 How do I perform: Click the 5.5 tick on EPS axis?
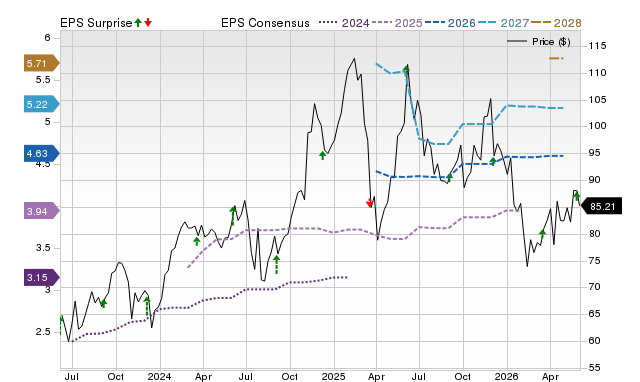(x=43, y=80)
